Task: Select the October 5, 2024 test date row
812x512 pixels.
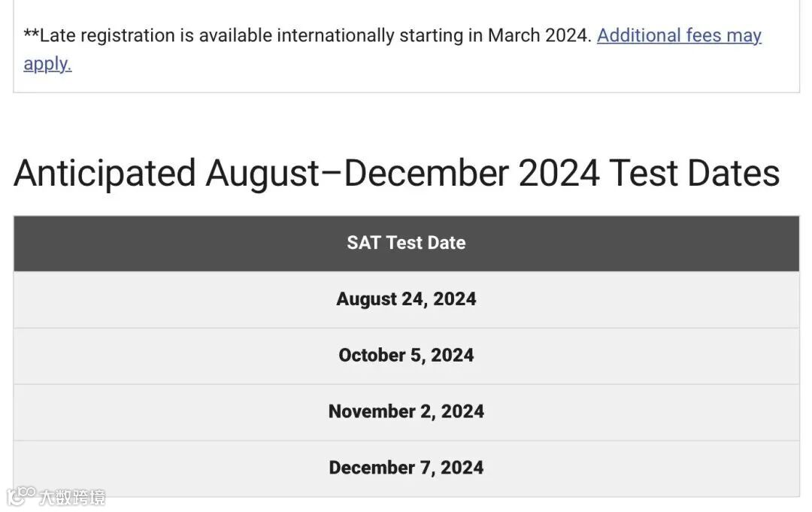Action: (x=406, y=356)
